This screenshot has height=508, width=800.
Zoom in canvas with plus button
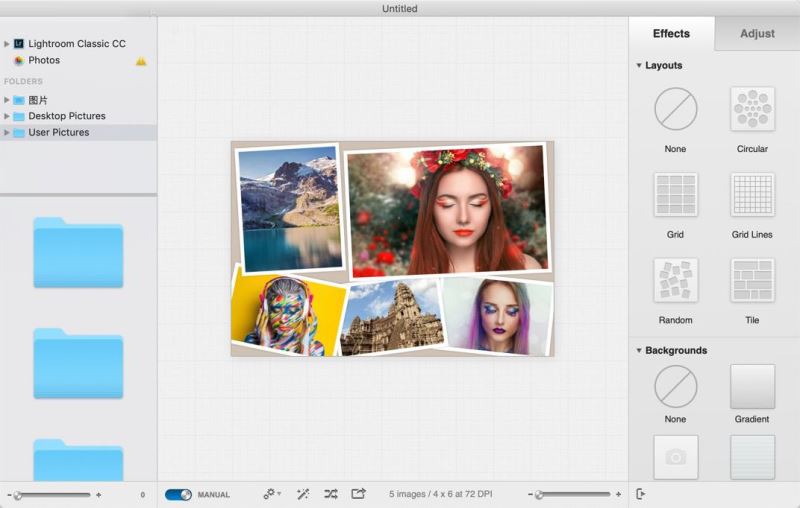pyautogui.click(x=618, y=494)
